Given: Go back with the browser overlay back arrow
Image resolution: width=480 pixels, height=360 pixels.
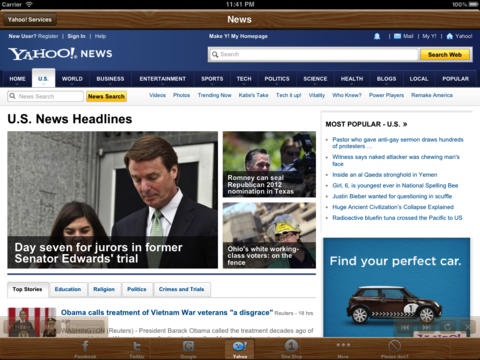Looking at the screenshot, I should [405, 327].
